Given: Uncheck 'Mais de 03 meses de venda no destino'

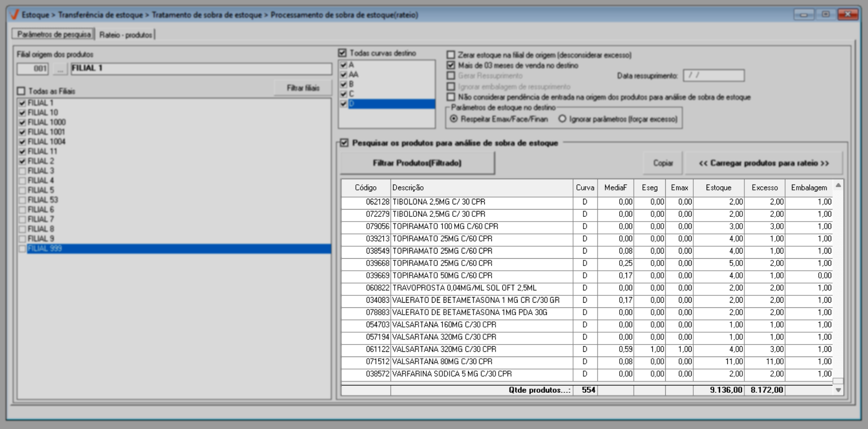Looking at the screenshot, I should (x=451, y=65).
